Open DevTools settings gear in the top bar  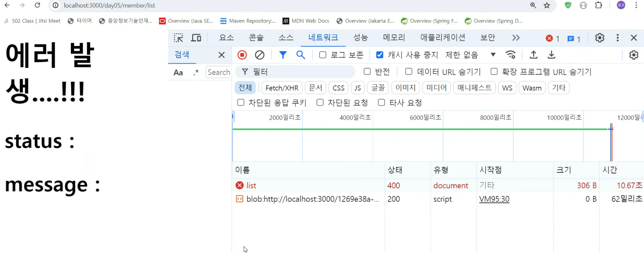[599, 38]
